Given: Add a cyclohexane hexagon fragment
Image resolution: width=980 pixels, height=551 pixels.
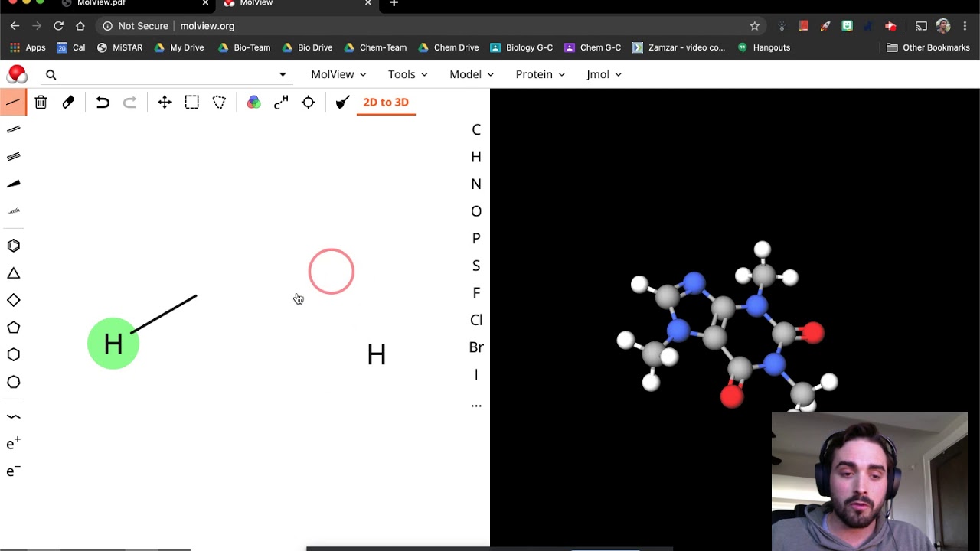Looking at the screenshot, I should tap(13, 354).
